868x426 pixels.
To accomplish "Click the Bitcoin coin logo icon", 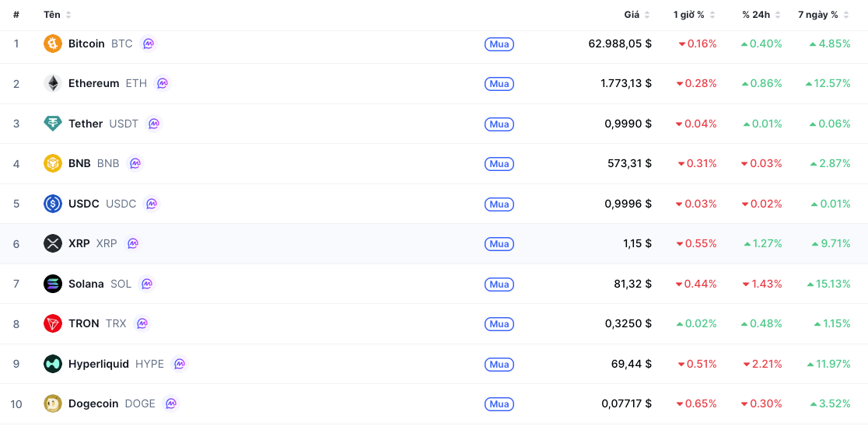I will point(53,44).
